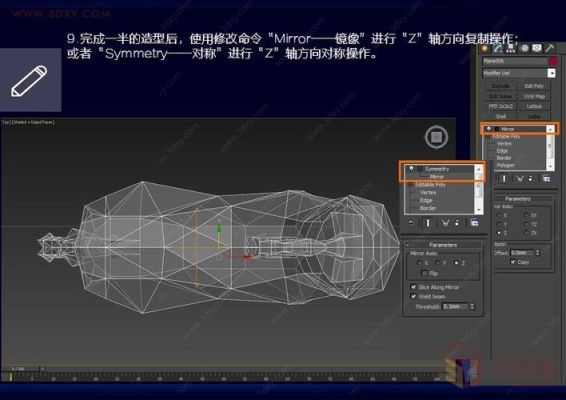This screenshot has width=566, height=400.
Task: Pin the stack under Symmetry stack list
Action: [411, 223]
